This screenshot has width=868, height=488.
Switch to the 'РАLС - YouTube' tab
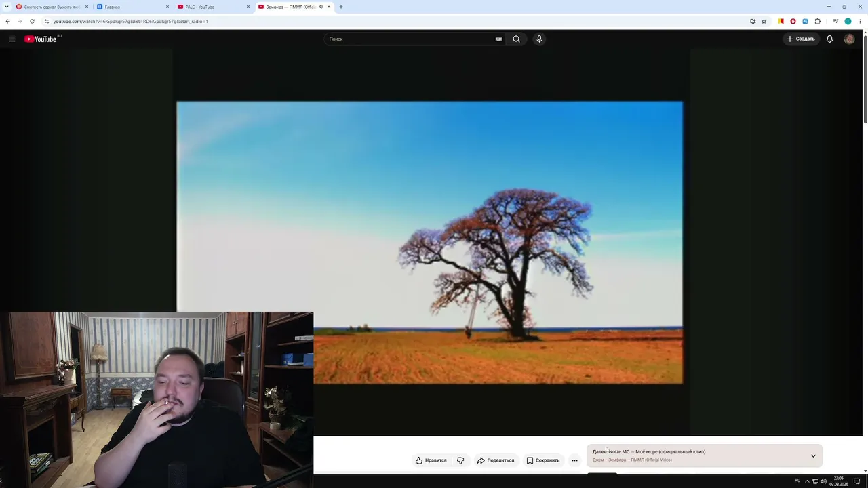tap(213, 7)
